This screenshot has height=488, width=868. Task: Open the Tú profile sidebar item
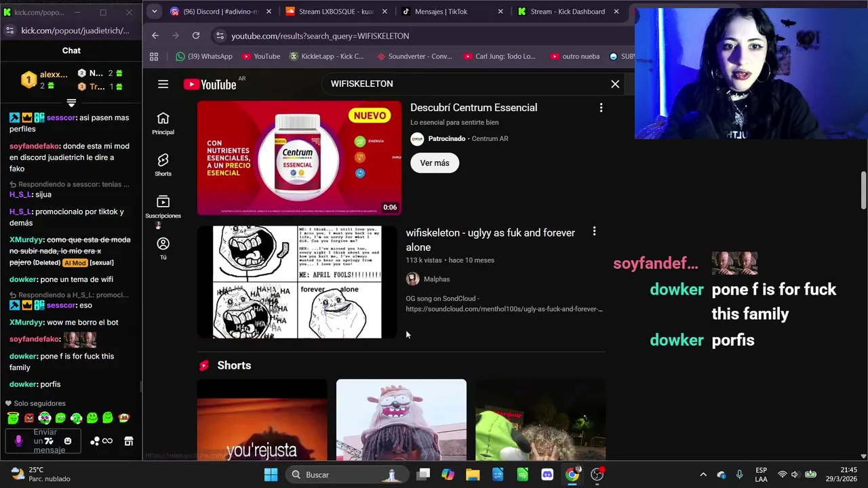[163, 248]
